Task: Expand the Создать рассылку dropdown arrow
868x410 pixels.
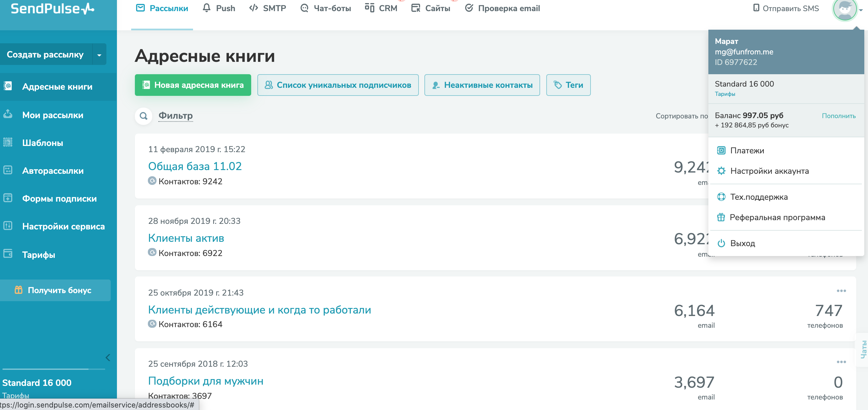Action: coord(99,55)
